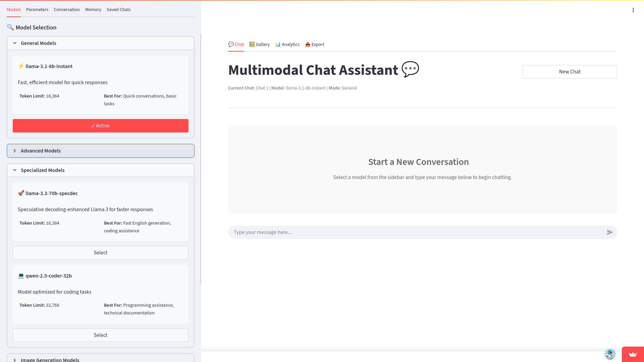Click the magnifier icon beside Model Selection
The width and height of the screenshot is (644, 362).
[10, 27]
